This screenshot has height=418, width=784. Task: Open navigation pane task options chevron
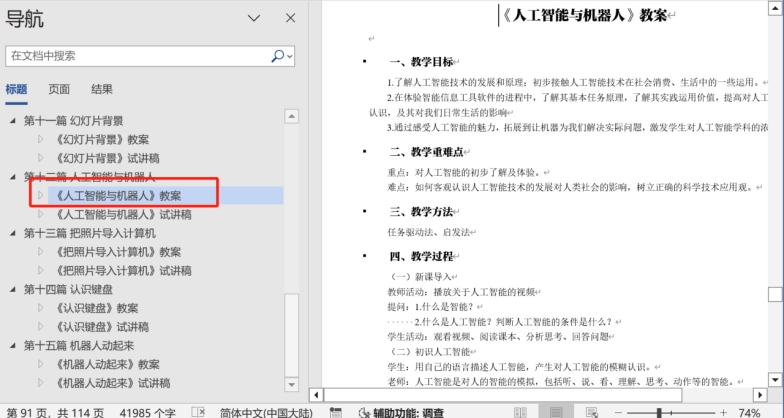click(x=254, y=18)
